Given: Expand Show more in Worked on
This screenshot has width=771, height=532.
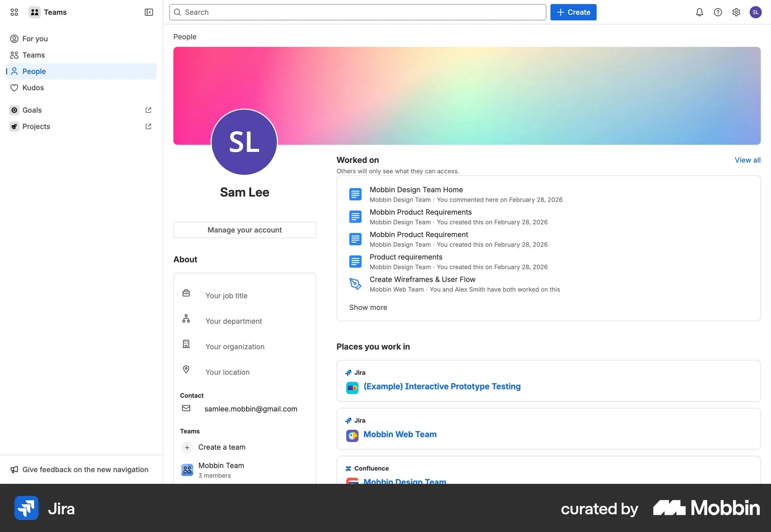Looking at the screenshot, I should (368, 307).
